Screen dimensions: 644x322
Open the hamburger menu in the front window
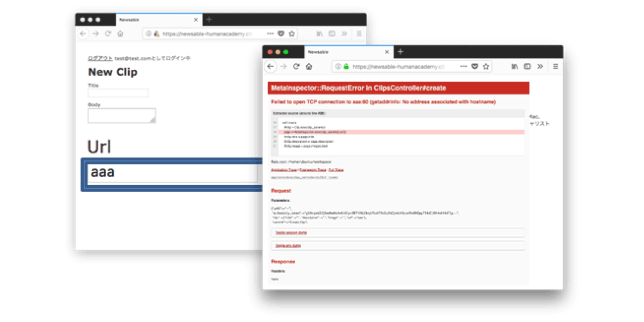pos(555,67)
